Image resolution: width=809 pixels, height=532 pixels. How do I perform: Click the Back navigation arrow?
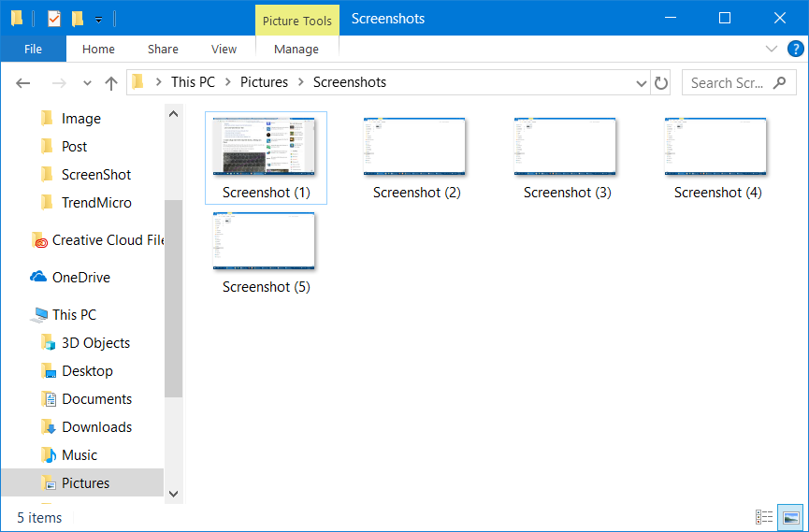(23, 82)
